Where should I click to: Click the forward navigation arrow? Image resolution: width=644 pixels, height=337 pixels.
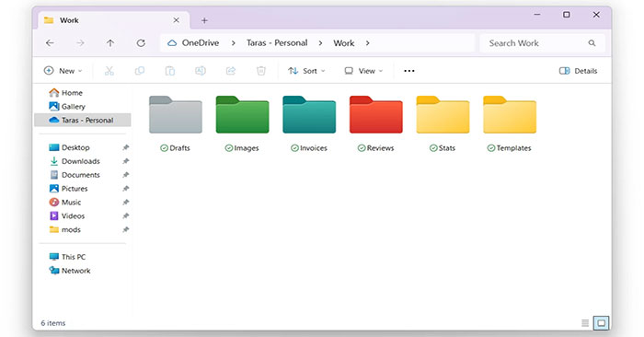[80, 42]
